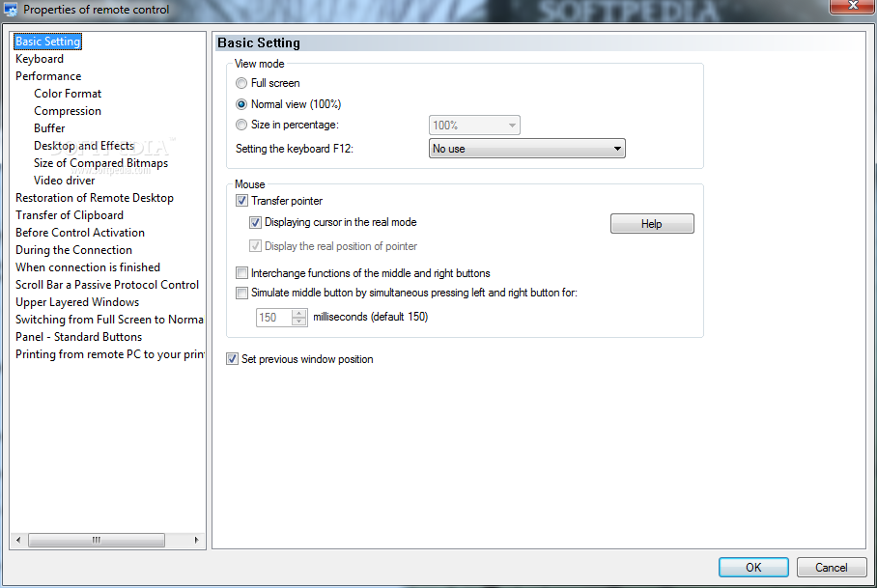Screen dimensions: 877x588
Task: Select When connection is finished item
Action: click(x=88, y=266)
